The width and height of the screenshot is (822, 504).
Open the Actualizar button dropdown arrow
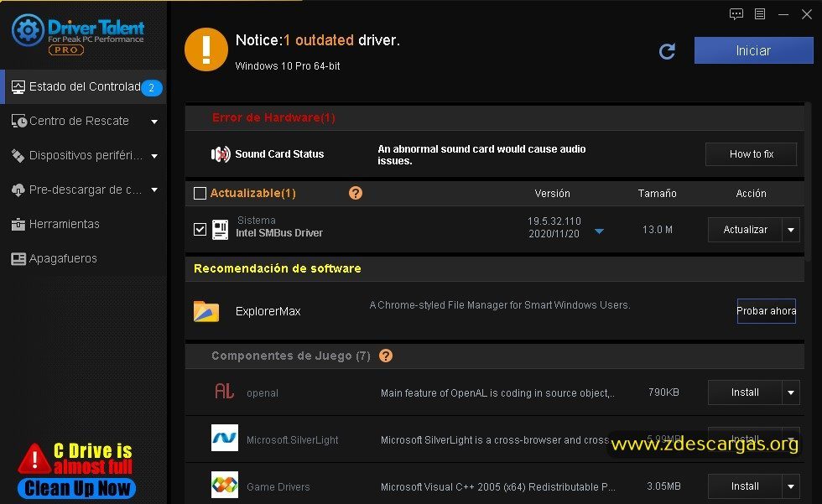point(790,230)
